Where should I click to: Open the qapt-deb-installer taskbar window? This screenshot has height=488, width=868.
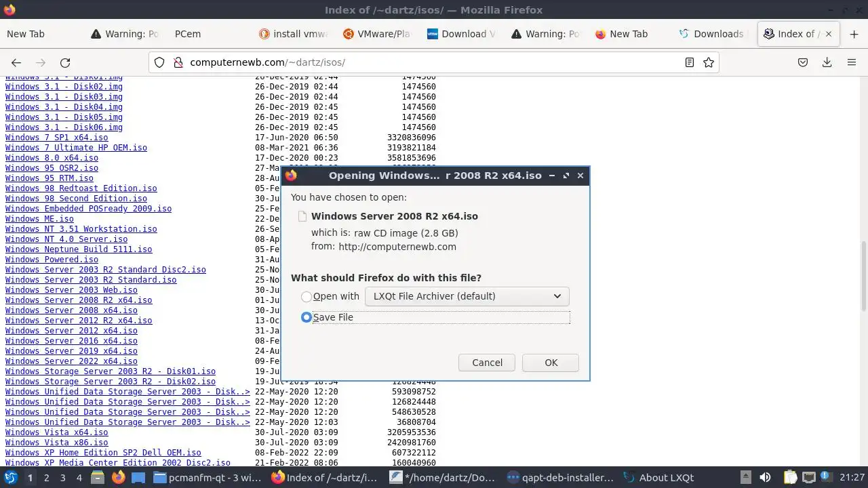click(561, 478)
